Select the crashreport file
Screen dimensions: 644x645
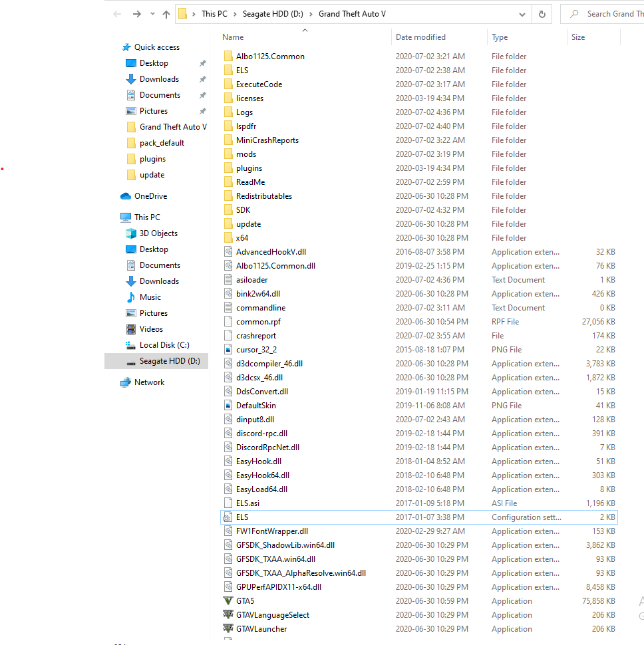256,336
